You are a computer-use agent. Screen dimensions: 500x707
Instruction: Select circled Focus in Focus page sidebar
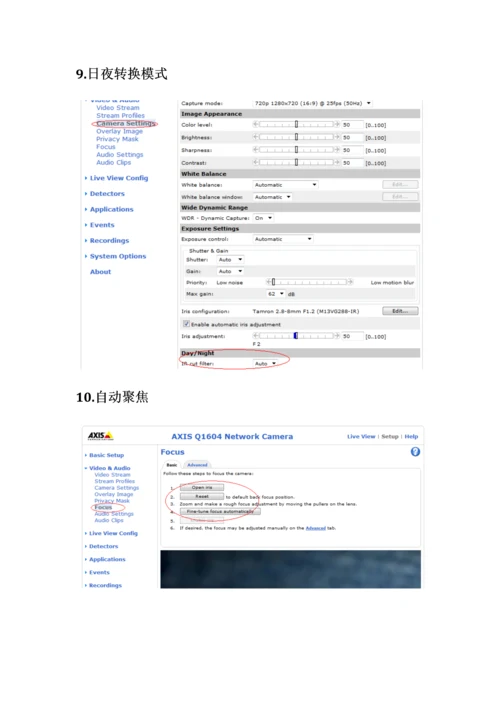(103, 507)
